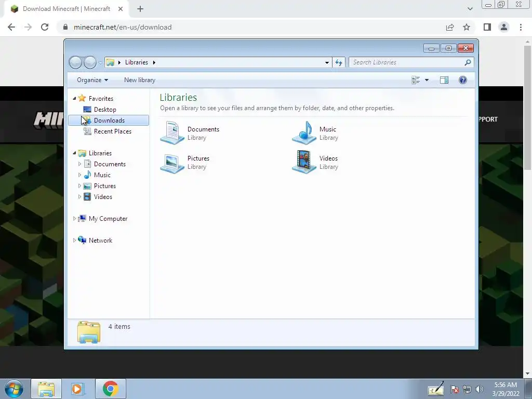Share this page icon in Chrome
This screenshot has width=532, height=399.
coord(450,27)
